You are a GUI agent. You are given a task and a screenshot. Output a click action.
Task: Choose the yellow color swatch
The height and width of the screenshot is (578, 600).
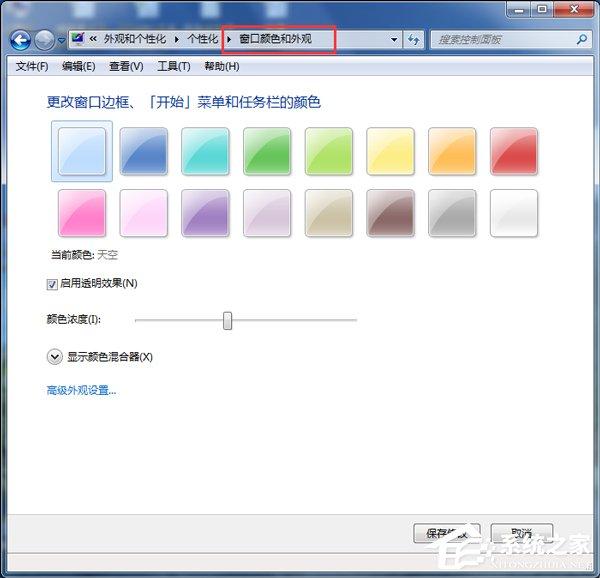coord(390,151)
